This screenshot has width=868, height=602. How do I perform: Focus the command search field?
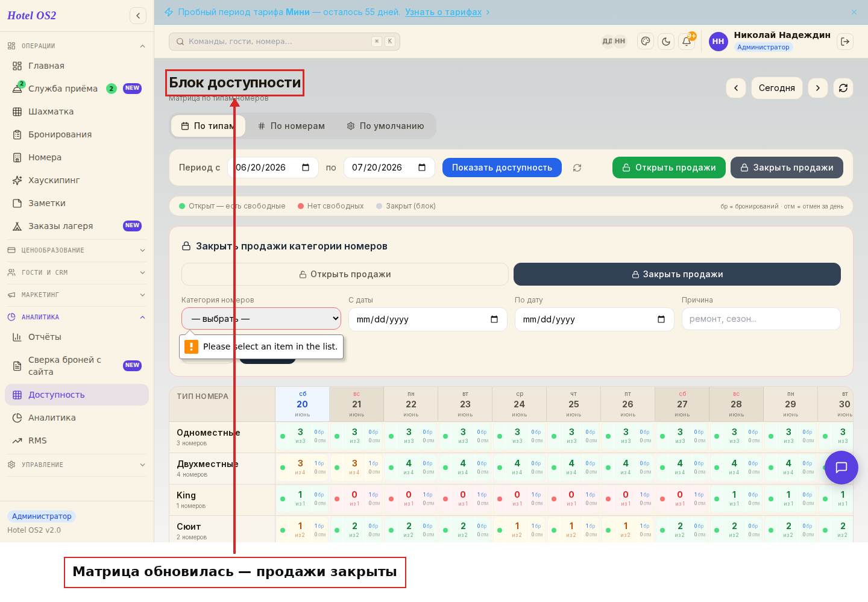click(285, 42)
